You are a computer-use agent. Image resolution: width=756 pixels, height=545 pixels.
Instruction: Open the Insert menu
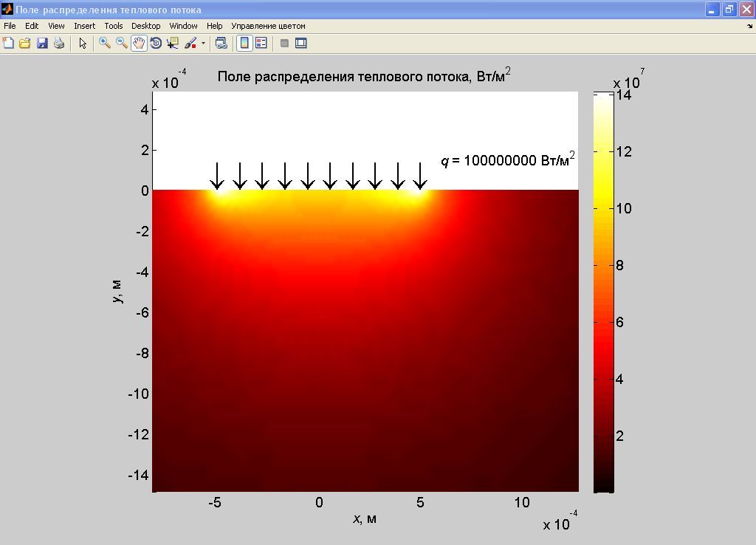click(x=84, y=26)
